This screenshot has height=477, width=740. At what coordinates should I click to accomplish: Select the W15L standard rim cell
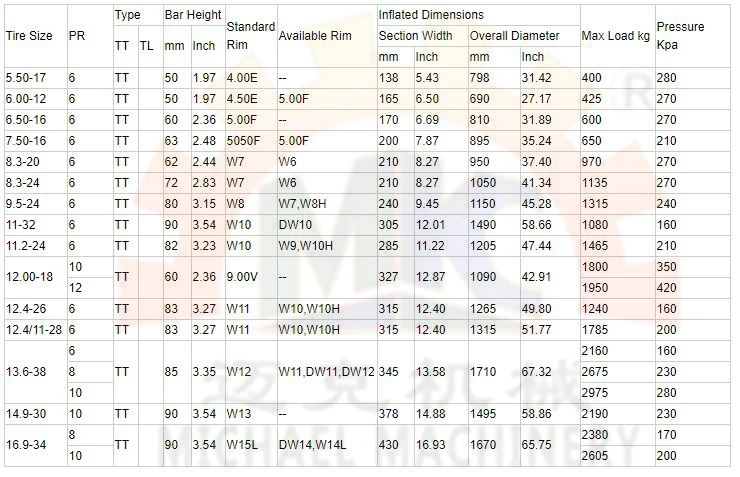[x=243, y=444]
